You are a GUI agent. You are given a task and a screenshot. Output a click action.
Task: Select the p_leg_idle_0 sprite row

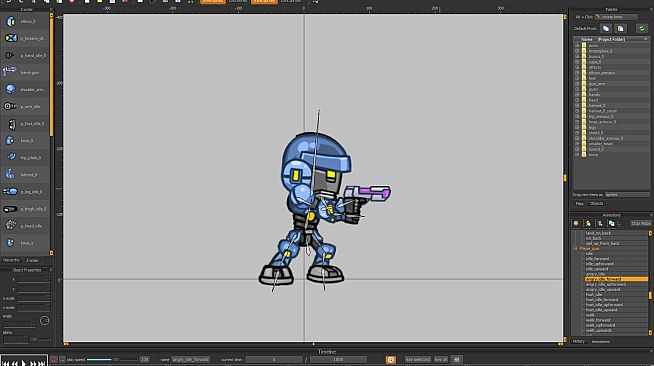[x=25, y=192]
